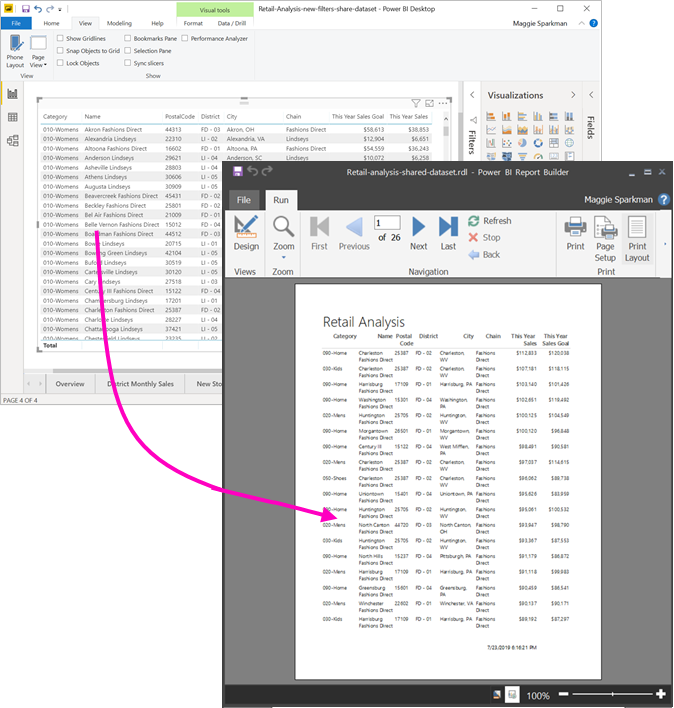The width and height of the screenshot is (674, 708).
Task: Click Save icon in Power BI Desktop title bar
Action: click(x=25, y=9)
